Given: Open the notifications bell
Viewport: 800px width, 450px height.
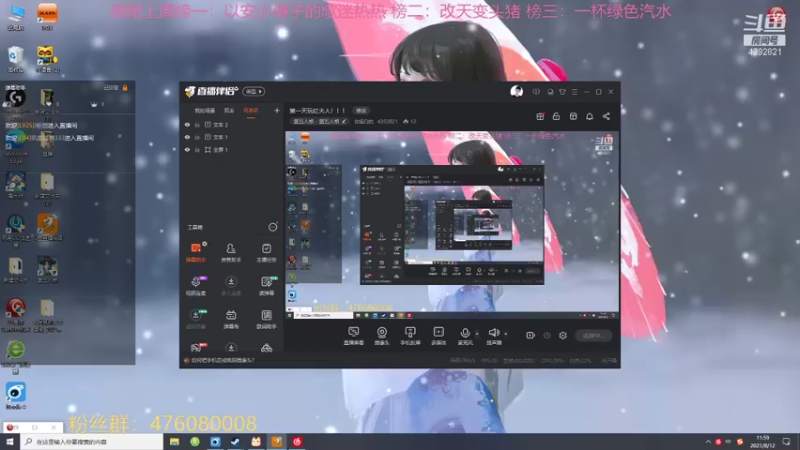Looking at the screenshot, I should (589, 116).
